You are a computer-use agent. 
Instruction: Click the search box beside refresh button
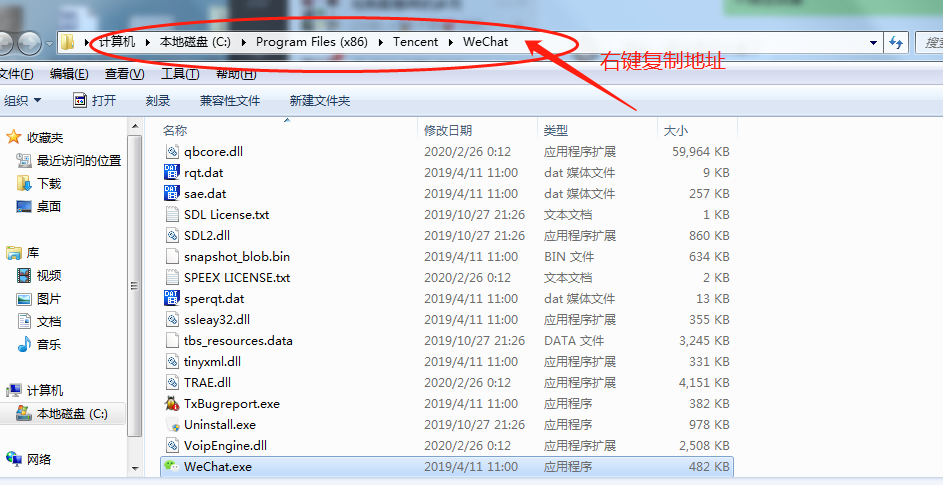point(929,42)
